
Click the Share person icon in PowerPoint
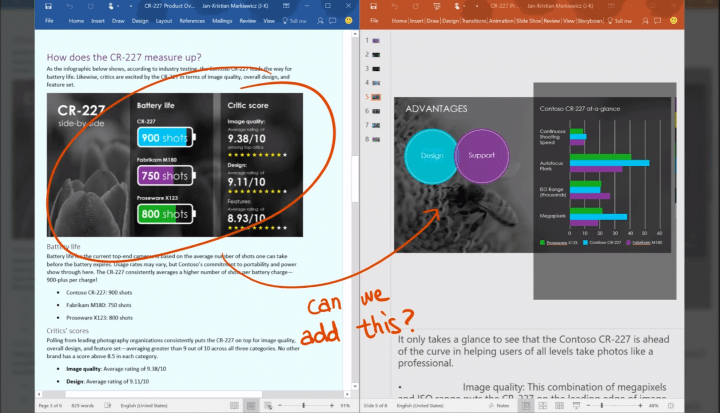click(x=645, y=21)
